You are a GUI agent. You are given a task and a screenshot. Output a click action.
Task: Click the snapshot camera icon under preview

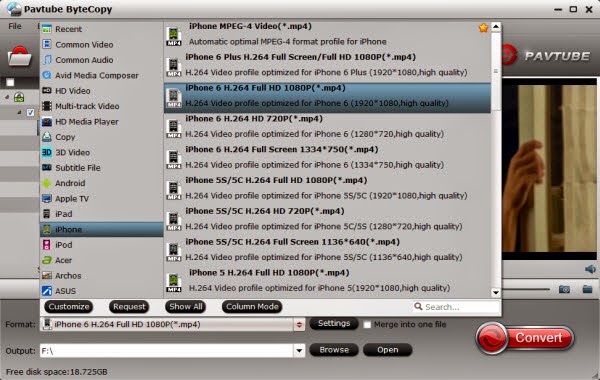click(564, 289)
